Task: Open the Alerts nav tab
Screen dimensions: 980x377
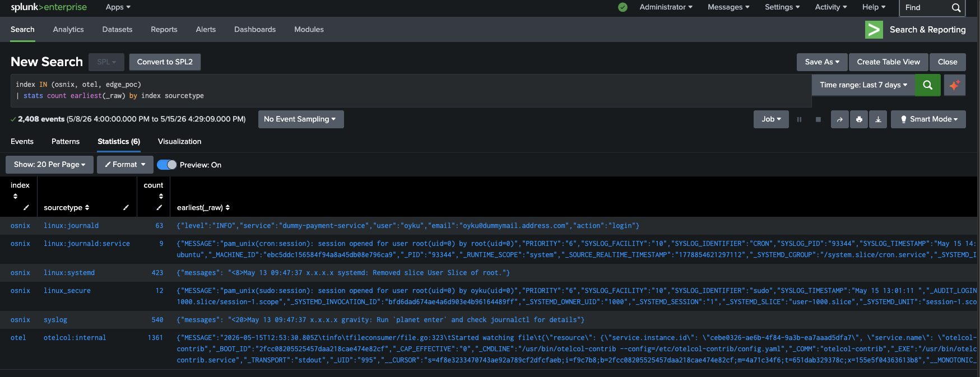Action: [x=206, y=30]
